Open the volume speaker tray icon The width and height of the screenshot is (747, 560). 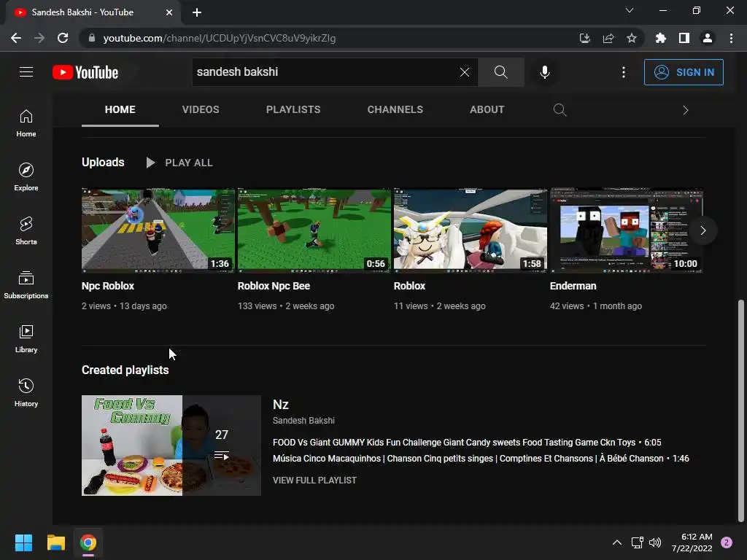(x=655, y=542)
